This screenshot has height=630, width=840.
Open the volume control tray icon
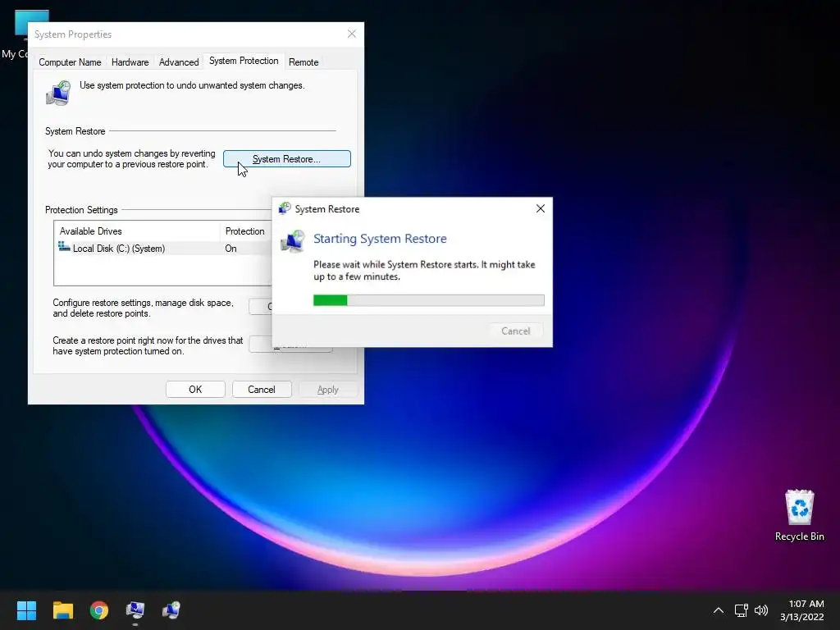(x=760, y=610)
